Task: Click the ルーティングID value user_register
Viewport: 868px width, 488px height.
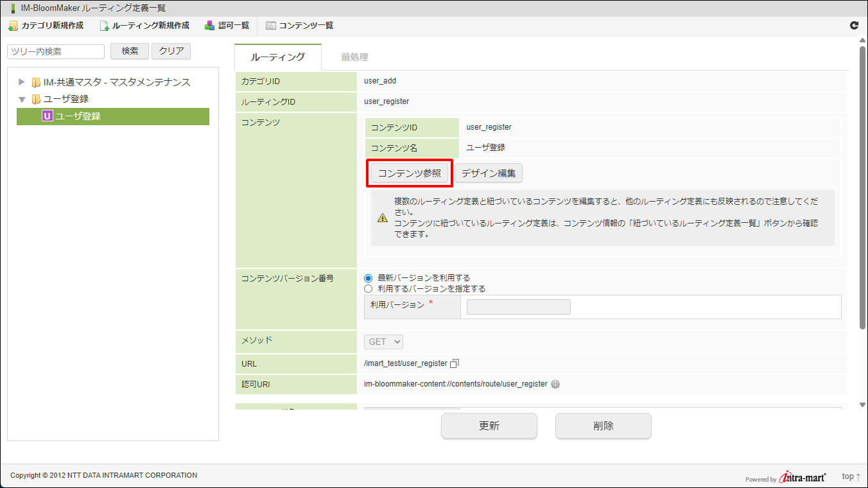Action: point(386,101)
